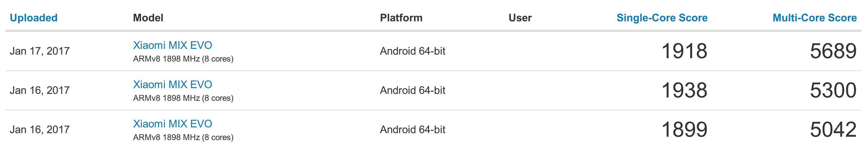Select the multi-core score 5042
The width and height of the screenshot is (868, 153).
[833, 130]
